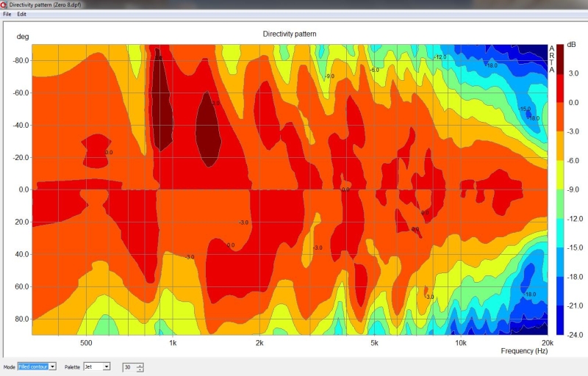Expand the Mode dropdown showing Filled contour
The image size is (588, 376).
pyautogui.click(x=52, y=366)
